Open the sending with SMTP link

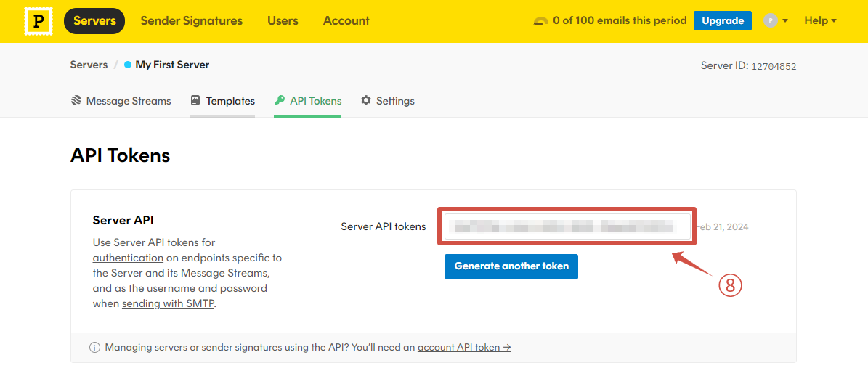click(x=168, y=303)
